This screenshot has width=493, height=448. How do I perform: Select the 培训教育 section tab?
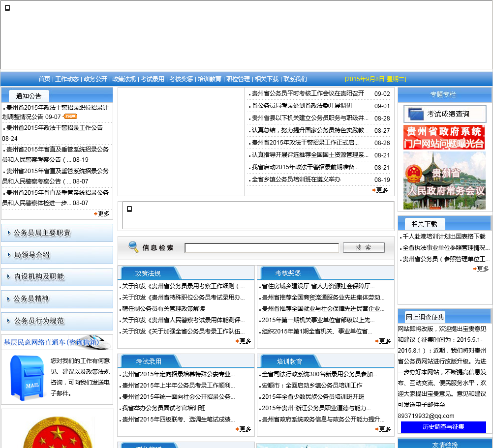coord(289,361)
